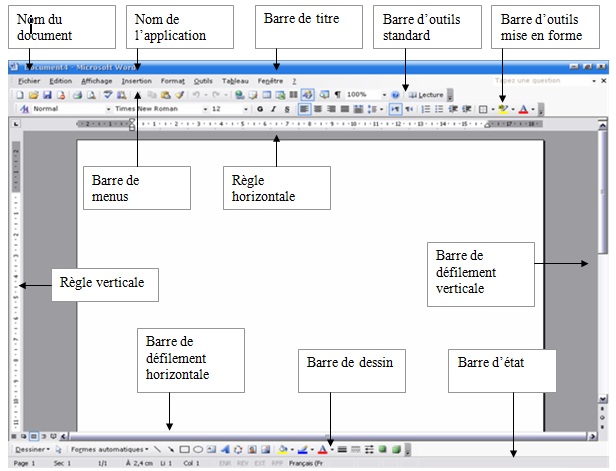Screen dimensions: 616x471
Task: Click the Print icon
Action: click(x=77, y=95)
